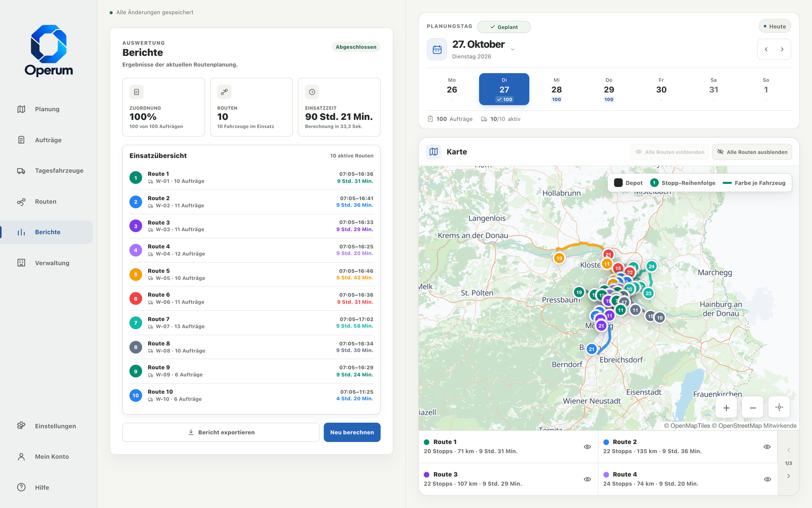This screenshot has width=812, height=508.
Task: Click Bericht exportieren button
Action: click(221, 432)
